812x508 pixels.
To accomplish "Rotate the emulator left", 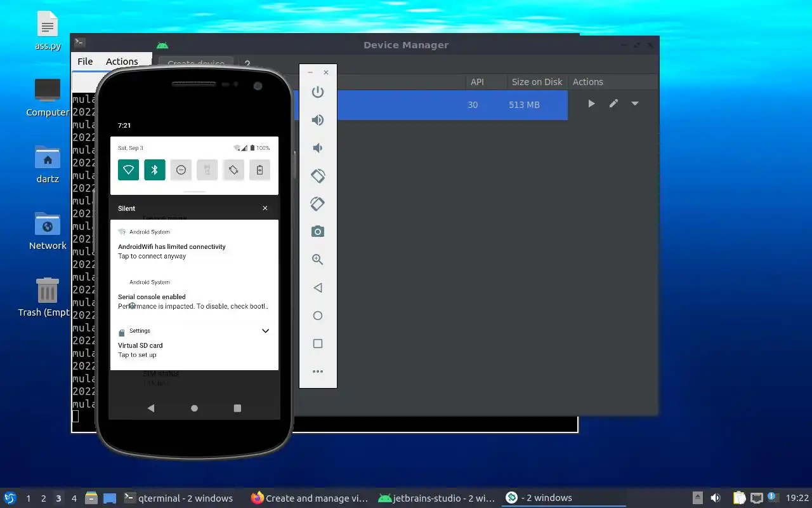I will click(x=318, y=176).
